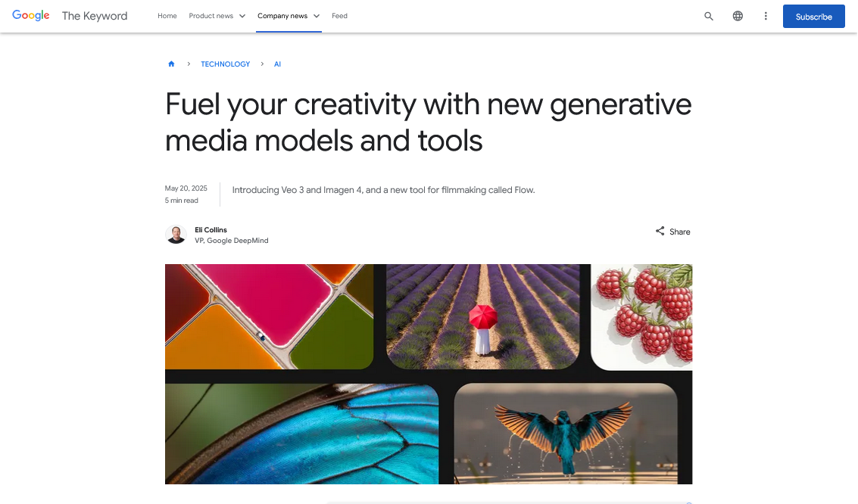
Task: Click the Subscribe button
Action: [x=813, y=17]
